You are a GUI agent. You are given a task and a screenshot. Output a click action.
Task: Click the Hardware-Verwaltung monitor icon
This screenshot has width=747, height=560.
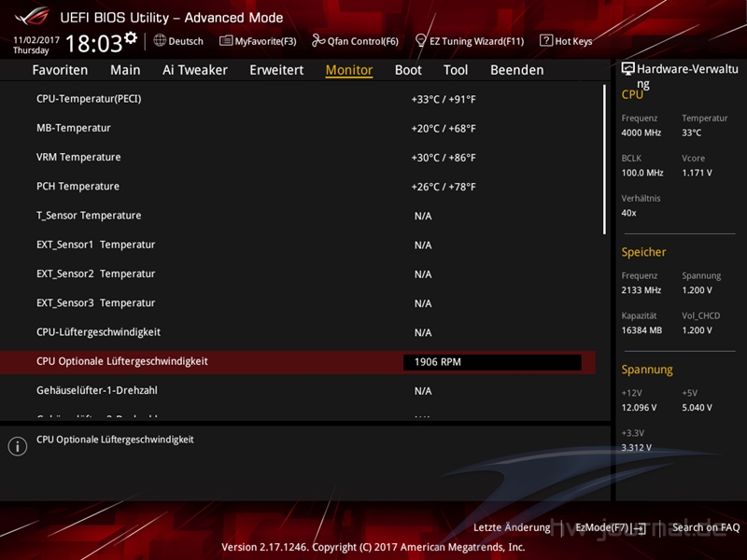click(x=627, y=69)
